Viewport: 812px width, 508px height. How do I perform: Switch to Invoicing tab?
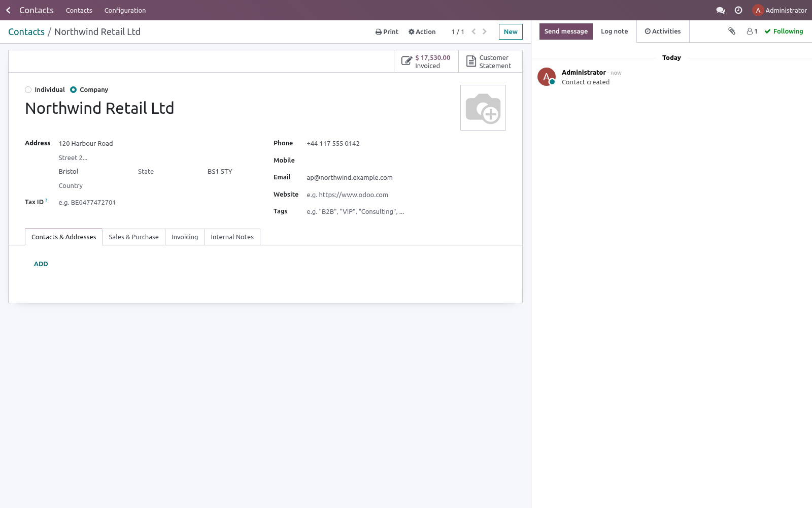pyautogui.click(x=185, y=237)
